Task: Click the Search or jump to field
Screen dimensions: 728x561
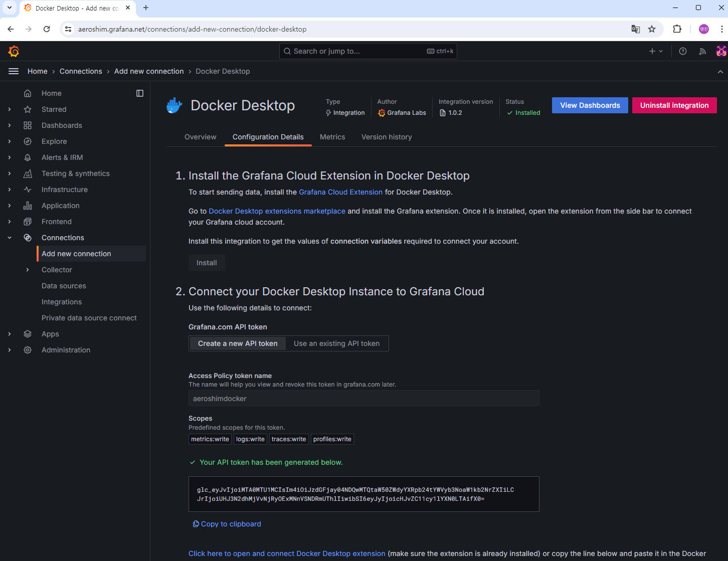Action: (x=368, y=51)
